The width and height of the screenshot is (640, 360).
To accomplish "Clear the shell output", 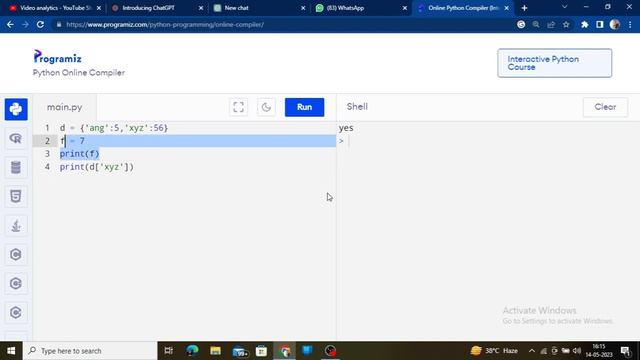I will tap(605, 107).
